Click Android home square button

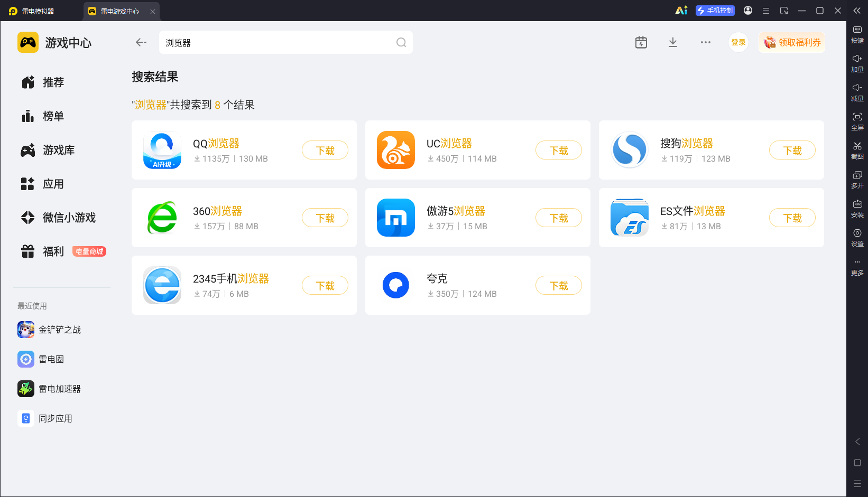pos(857,463)
